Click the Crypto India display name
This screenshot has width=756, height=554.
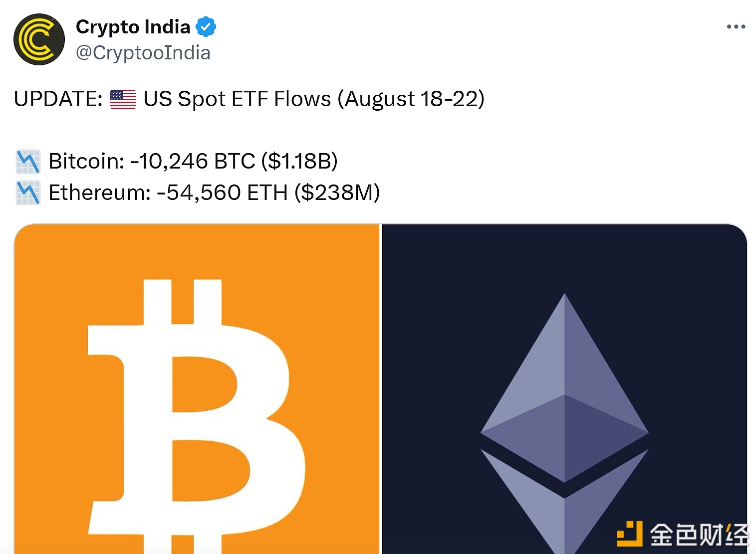pyautogui.click(x=133, y=27)
